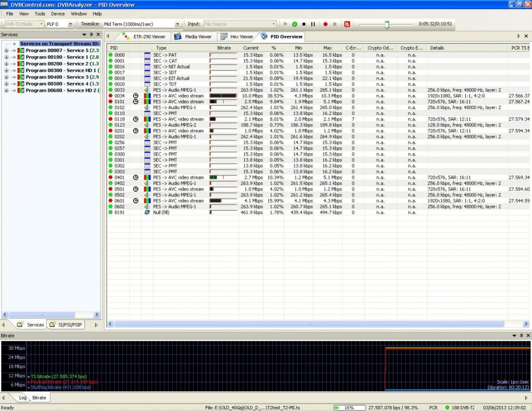Screen dimensions: 532x411
Task: Start recording with the red record button
Action: pos(325,24)
